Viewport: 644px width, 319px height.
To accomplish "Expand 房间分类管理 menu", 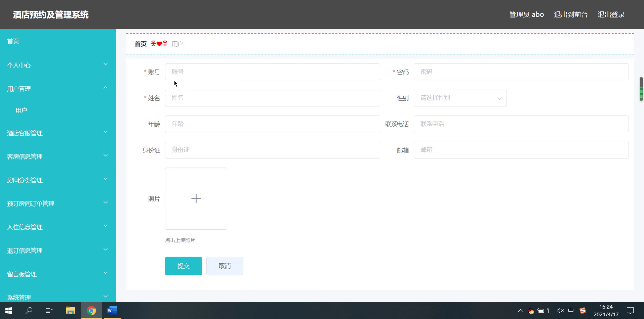I will click(58, 180).
